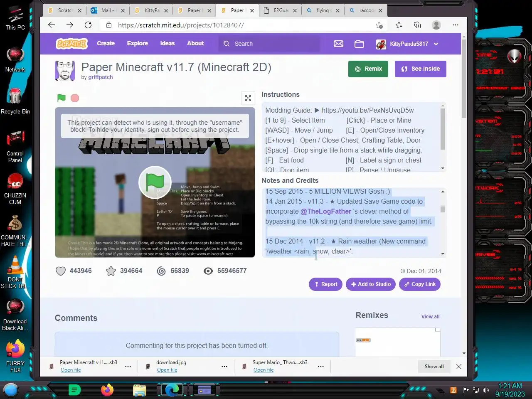Start the project with the green flag above stage
Image resolution: width=532 pixels, height=399 pixels.
click(x=62, y=98)
